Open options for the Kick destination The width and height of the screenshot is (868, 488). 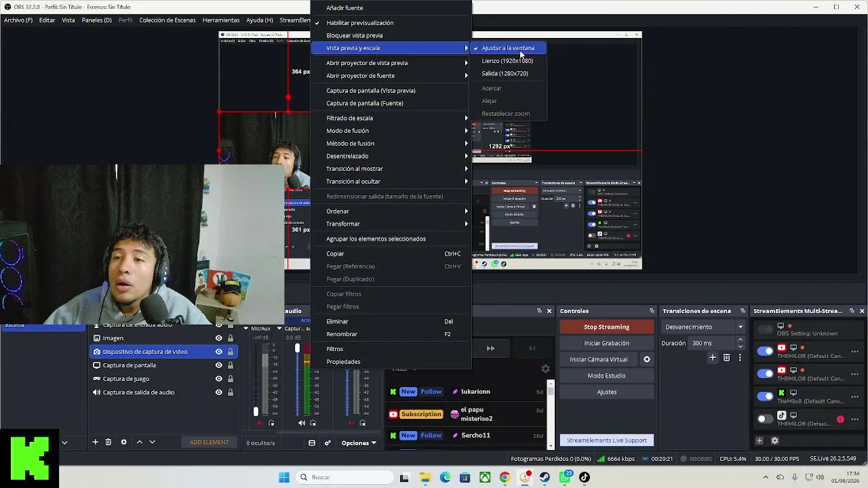click(854, 396)
